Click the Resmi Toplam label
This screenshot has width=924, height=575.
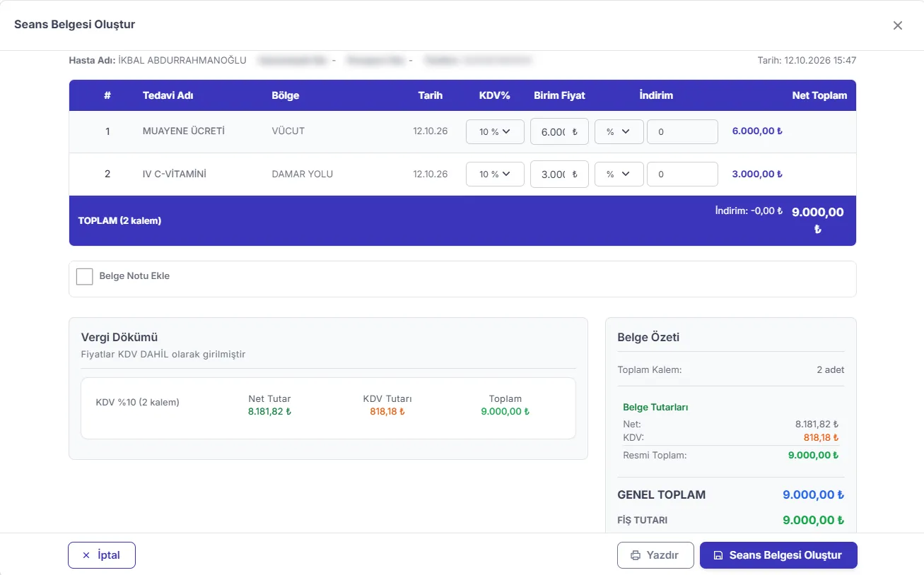[655, 456]
